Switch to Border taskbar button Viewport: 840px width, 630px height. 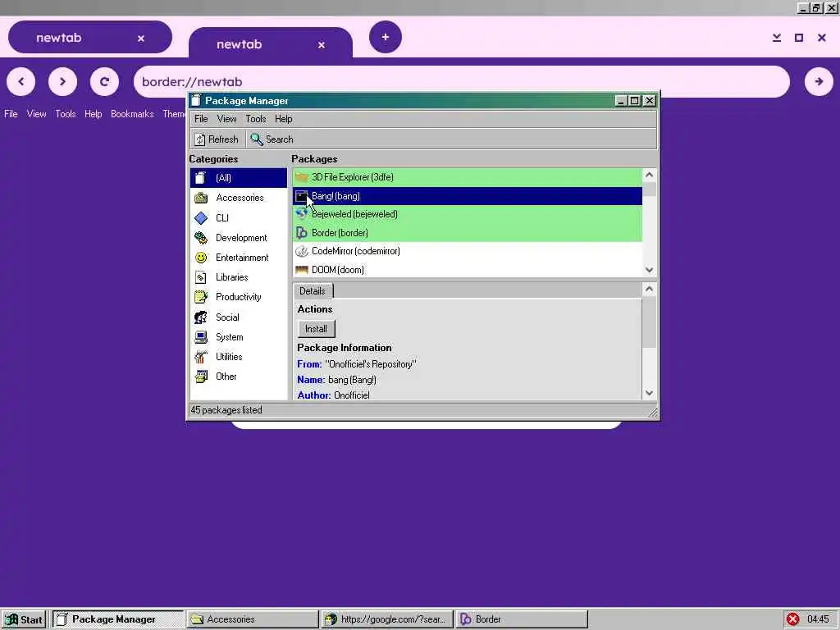(x=522, y=619)
